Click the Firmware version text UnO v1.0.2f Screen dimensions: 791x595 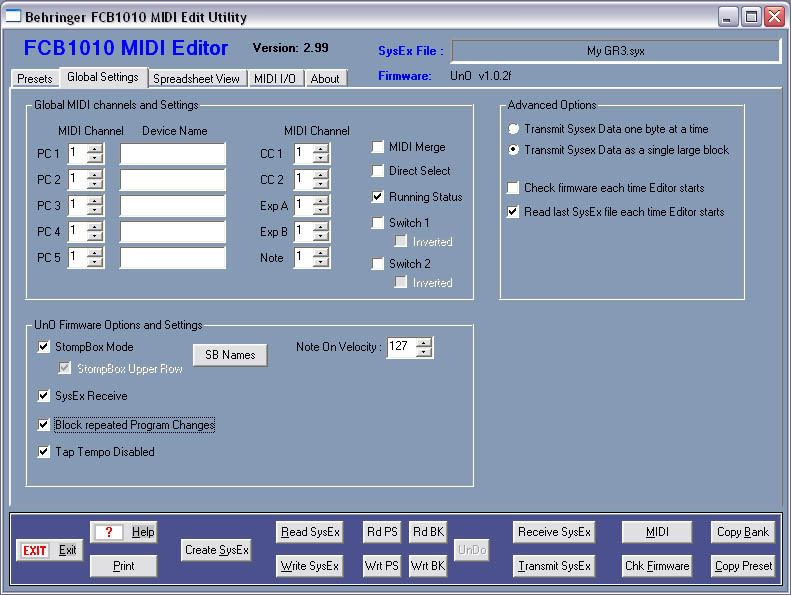click(480, 76)
